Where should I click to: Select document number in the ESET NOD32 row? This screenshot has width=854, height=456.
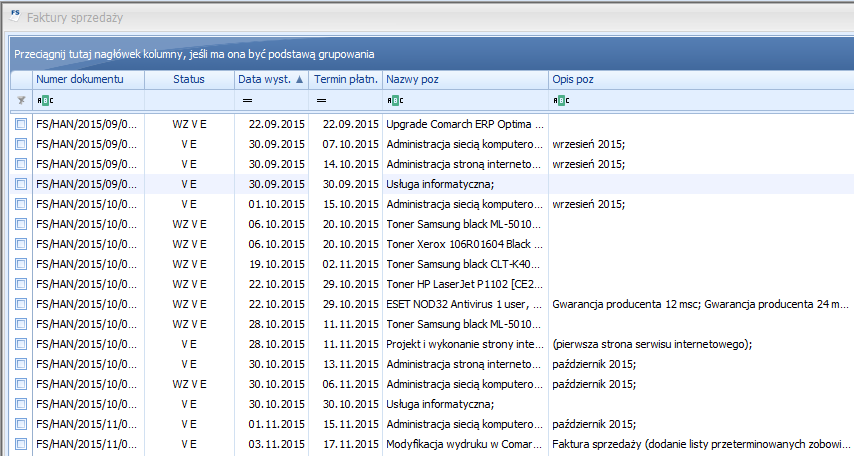pos(88,304)
